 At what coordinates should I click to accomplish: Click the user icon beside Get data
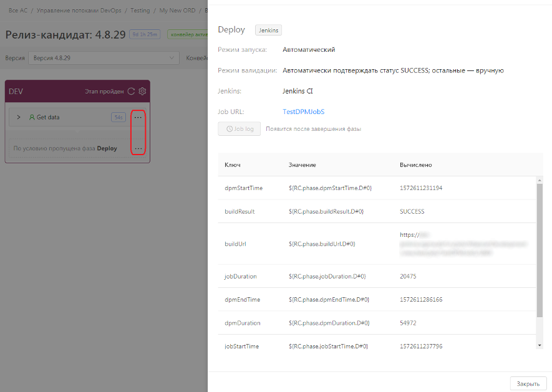pos(32,117)
